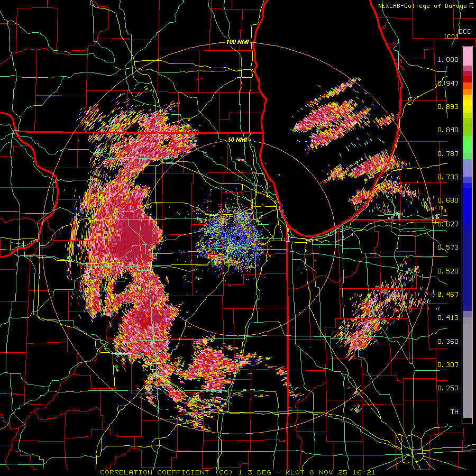The width and height of the screenshot is (476, 476).
Task: Click the 1.000 scale value
Action: coord(448,59)
